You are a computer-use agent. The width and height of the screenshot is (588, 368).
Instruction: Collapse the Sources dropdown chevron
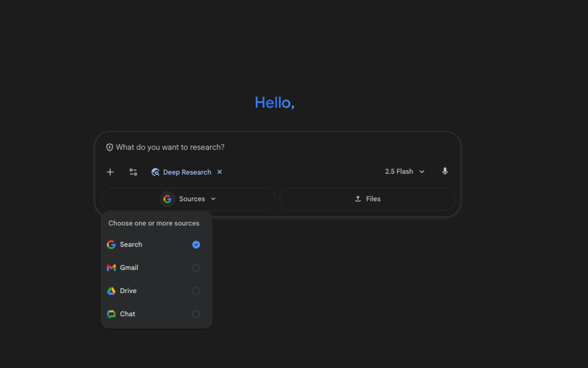tap(213, 198)
